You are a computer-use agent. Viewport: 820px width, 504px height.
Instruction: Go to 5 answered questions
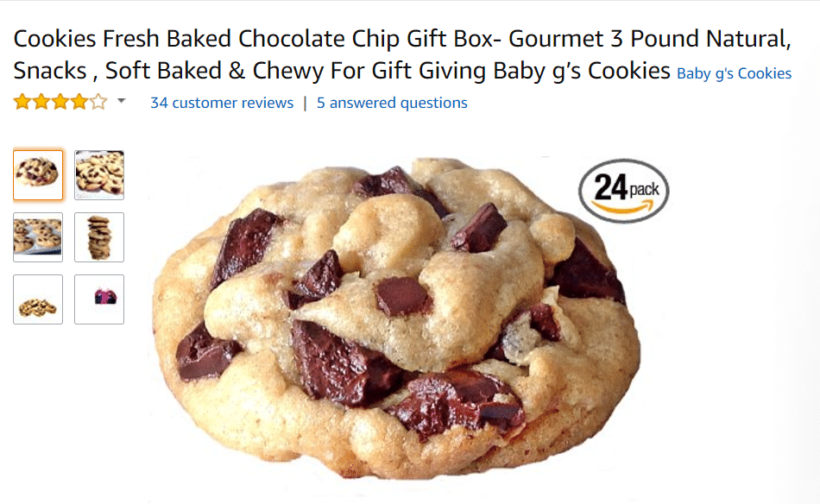pyautogui.click(x=392, y=103)
